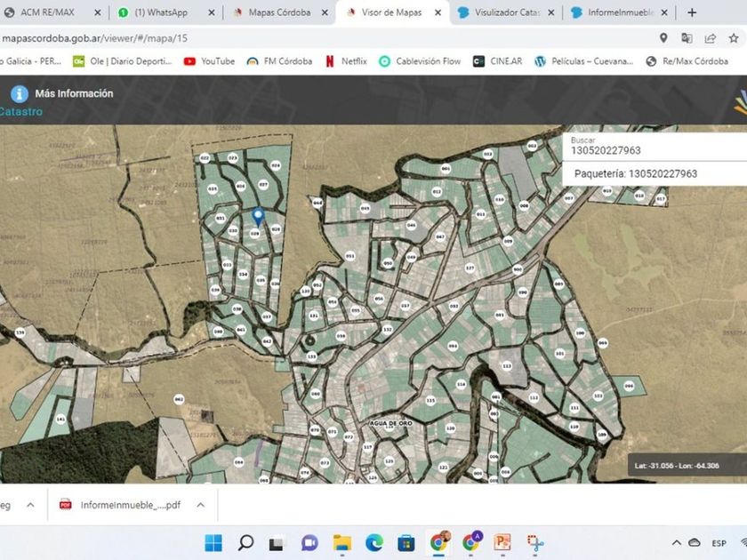Click the translate page icon in the address bar
The image size is (747, 560).
[687, 38]
